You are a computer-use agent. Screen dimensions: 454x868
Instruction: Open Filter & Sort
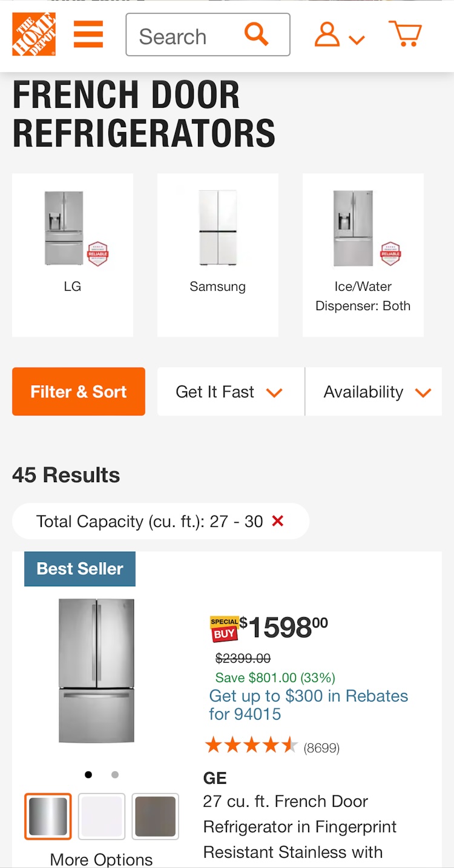(79, 392)
